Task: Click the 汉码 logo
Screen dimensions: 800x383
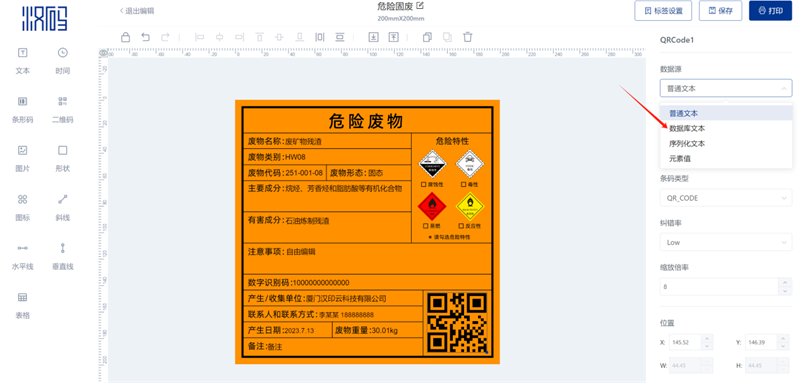Action: point(44,18)
